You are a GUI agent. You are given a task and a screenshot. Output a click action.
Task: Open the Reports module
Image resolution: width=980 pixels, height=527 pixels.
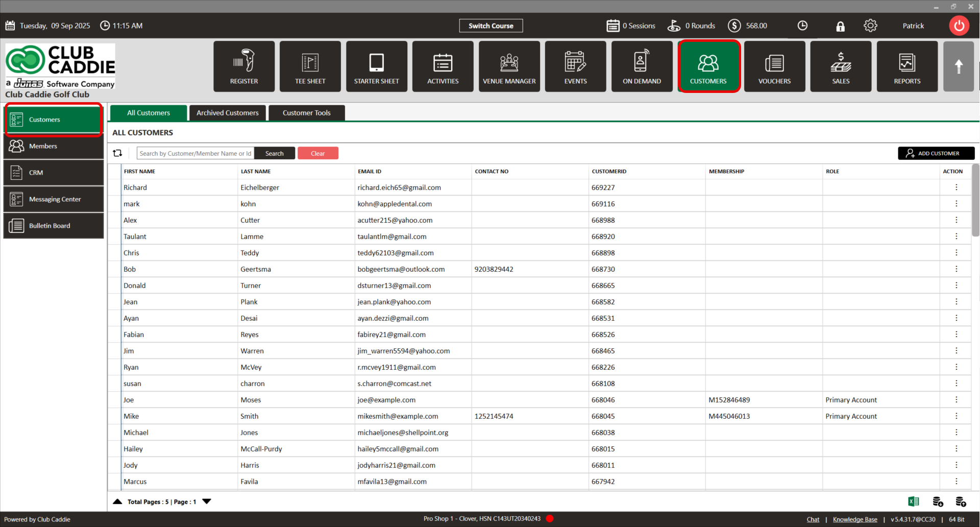908,66
